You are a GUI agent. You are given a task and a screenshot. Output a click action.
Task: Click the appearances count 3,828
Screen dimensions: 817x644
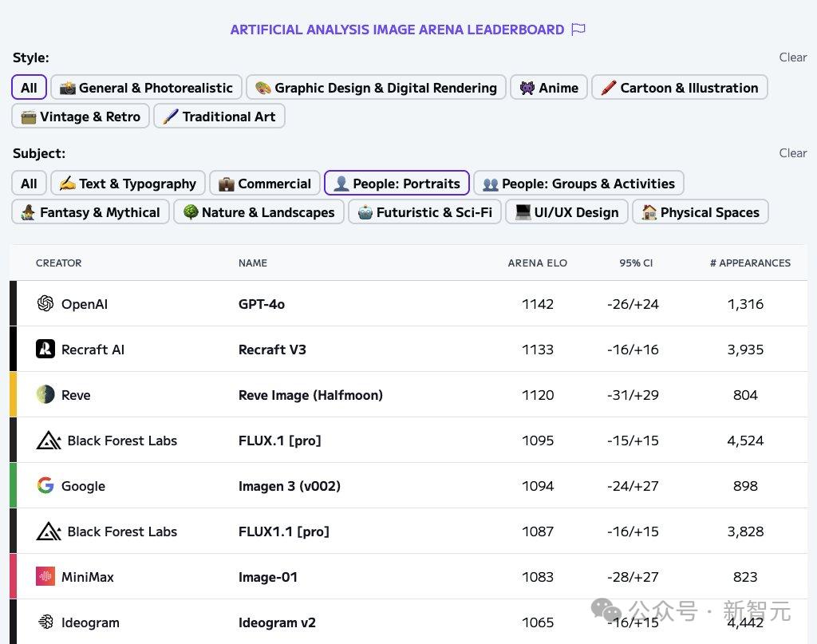[746, 531]
